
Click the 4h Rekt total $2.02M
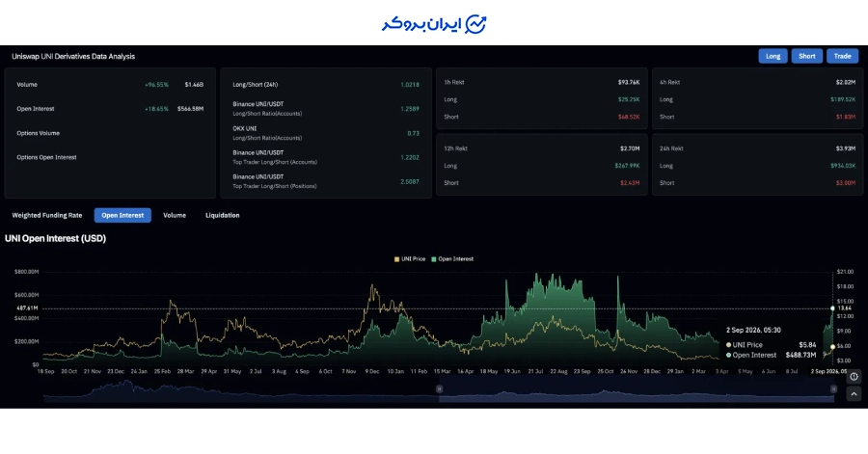pos(845,82)
